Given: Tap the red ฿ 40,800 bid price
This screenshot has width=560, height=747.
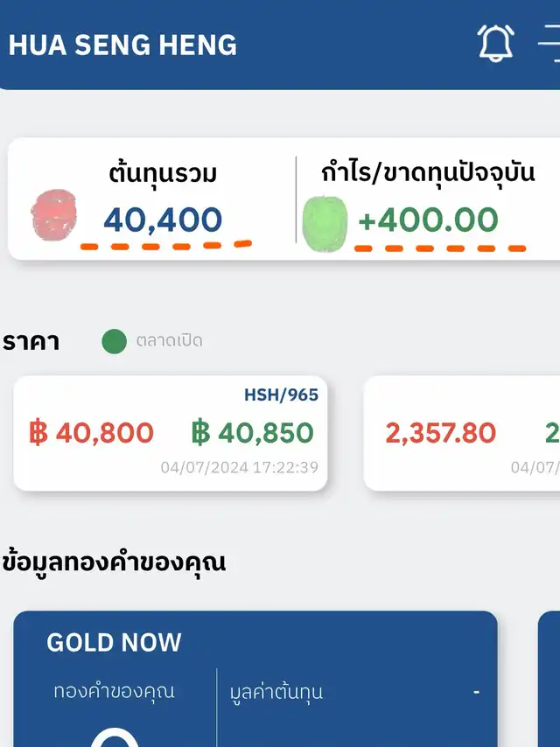Looking at the screenshot, I should click(x=91, y=432).
